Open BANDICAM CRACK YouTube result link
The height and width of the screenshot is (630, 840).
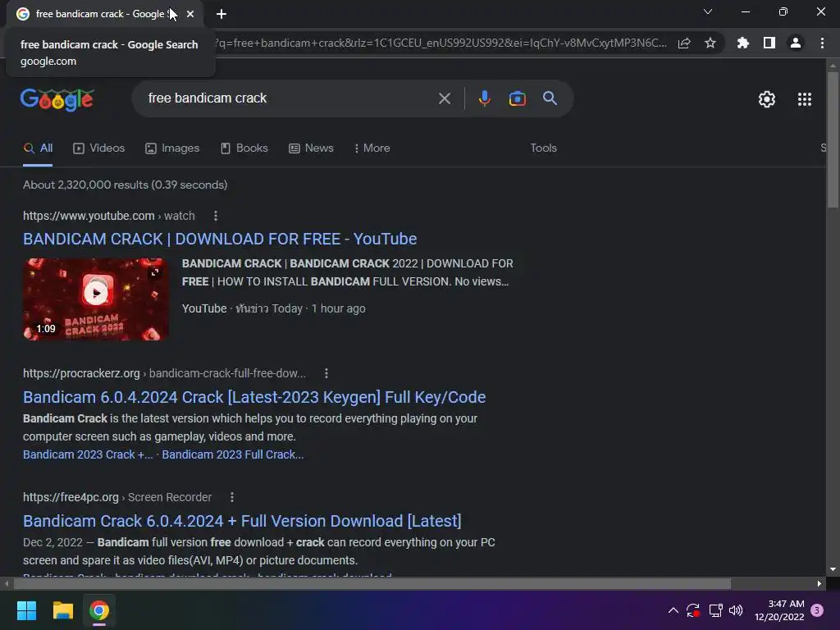220,239
